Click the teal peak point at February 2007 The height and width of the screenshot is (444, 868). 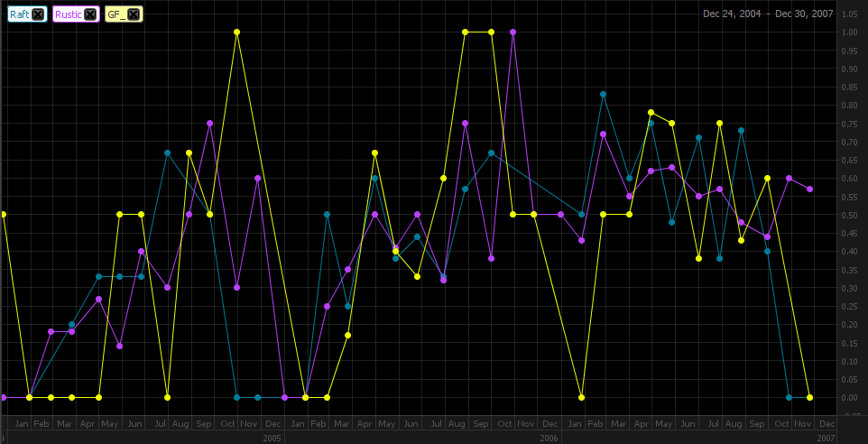[603, 95]
